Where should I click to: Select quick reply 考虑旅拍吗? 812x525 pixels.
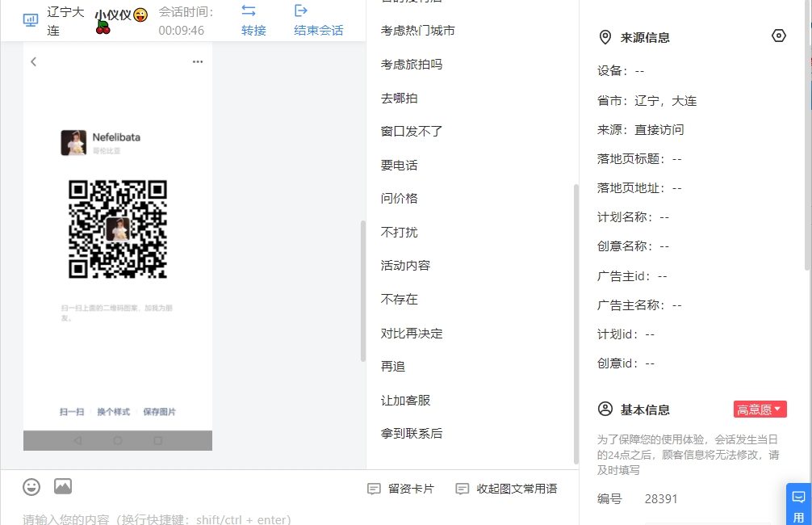coord(411,65)
